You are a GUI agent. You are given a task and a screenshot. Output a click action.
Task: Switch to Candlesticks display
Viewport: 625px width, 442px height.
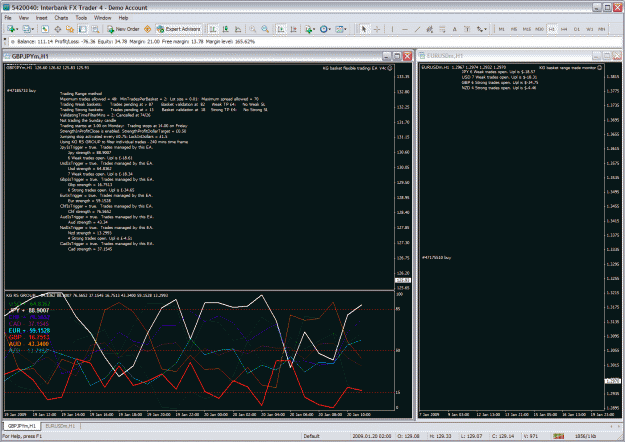(226, 29)
